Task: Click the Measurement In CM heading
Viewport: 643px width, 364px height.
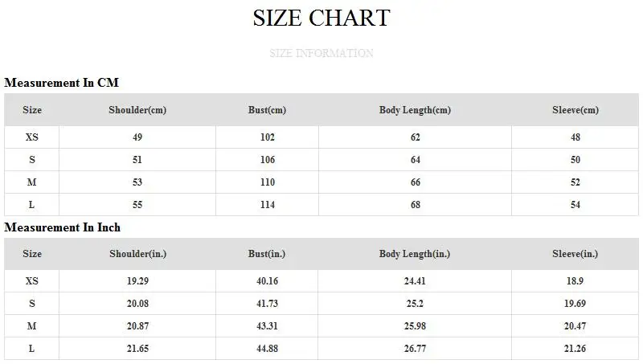Action: 62,83
